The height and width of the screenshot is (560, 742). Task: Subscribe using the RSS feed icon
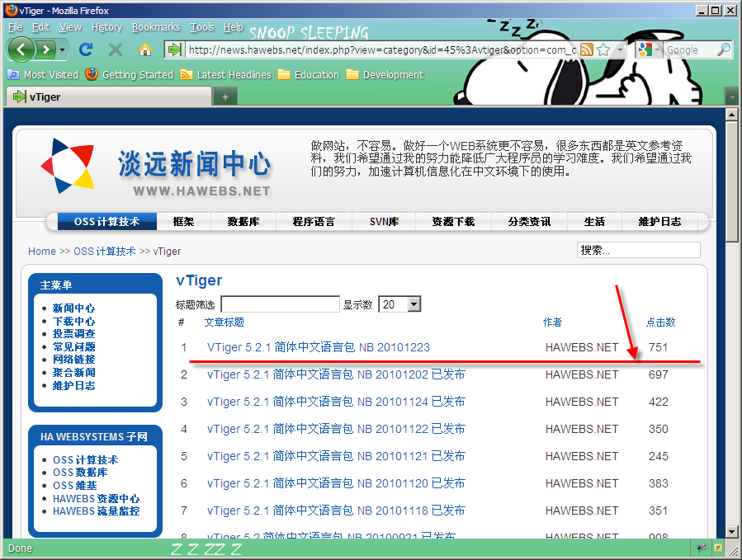[x=587, y=49]
